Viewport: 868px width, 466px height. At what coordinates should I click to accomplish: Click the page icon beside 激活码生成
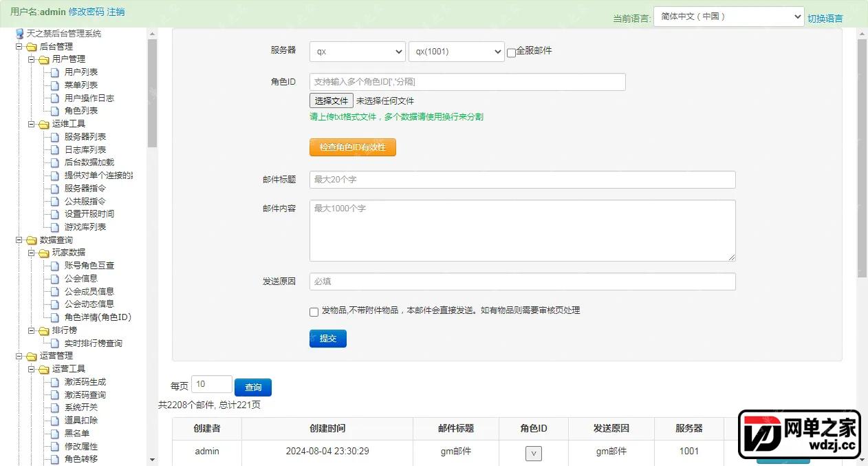tap(56, 382)
